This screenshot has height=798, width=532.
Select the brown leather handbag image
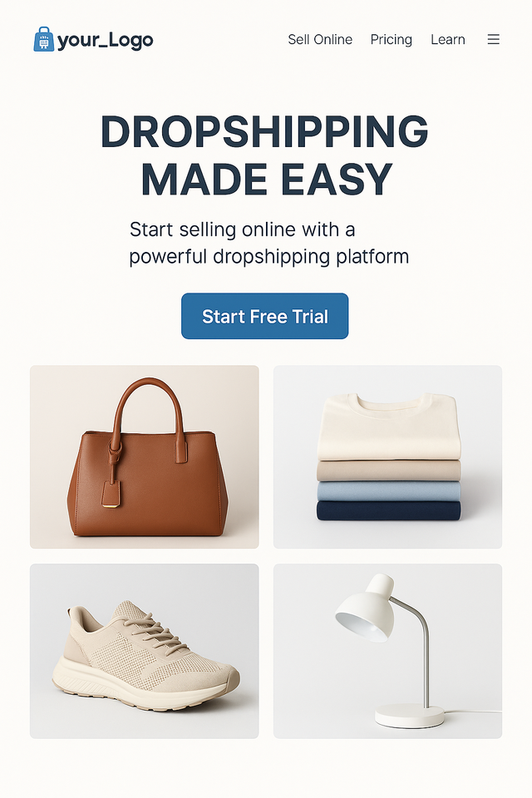click(144, 456)
